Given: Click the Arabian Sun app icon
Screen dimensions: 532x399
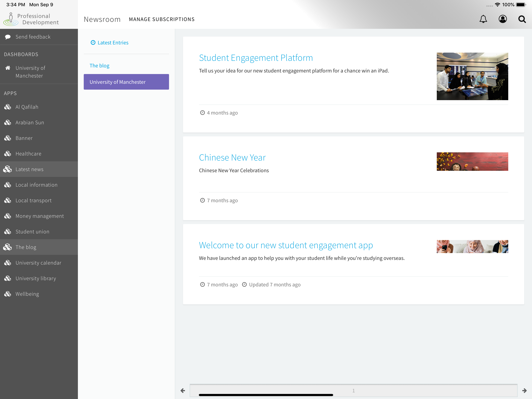Looking at the screenshot, I should tap(8, 123).
